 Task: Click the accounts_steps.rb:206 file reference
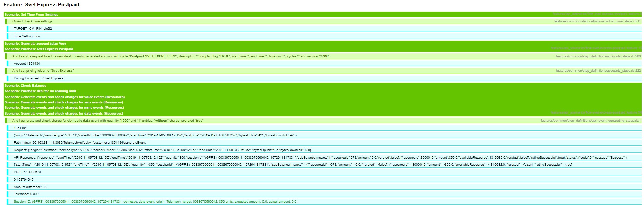coord(598,56)
